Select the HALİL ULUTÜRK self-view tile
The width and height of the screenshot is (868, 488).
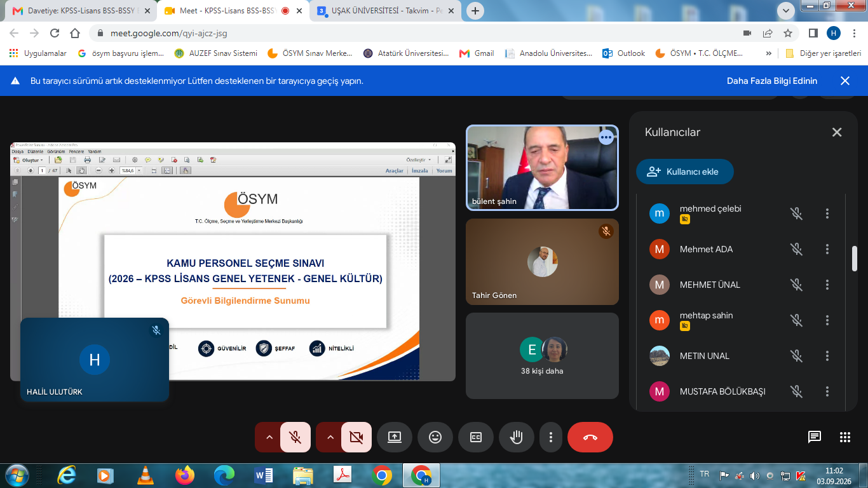tap(95, 360)
